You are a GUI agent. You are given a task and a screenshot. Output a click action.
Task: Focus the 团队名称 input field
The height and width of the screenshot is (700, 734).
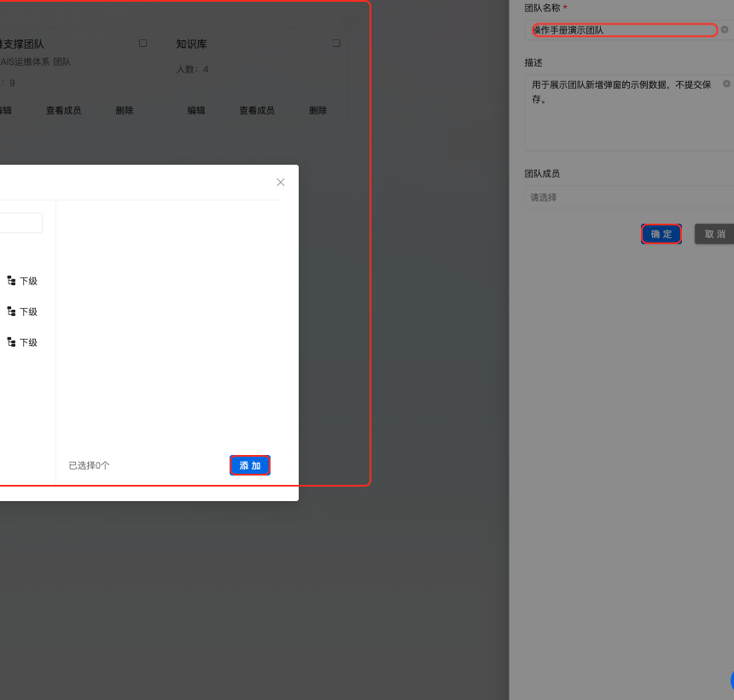pos(623,31)
